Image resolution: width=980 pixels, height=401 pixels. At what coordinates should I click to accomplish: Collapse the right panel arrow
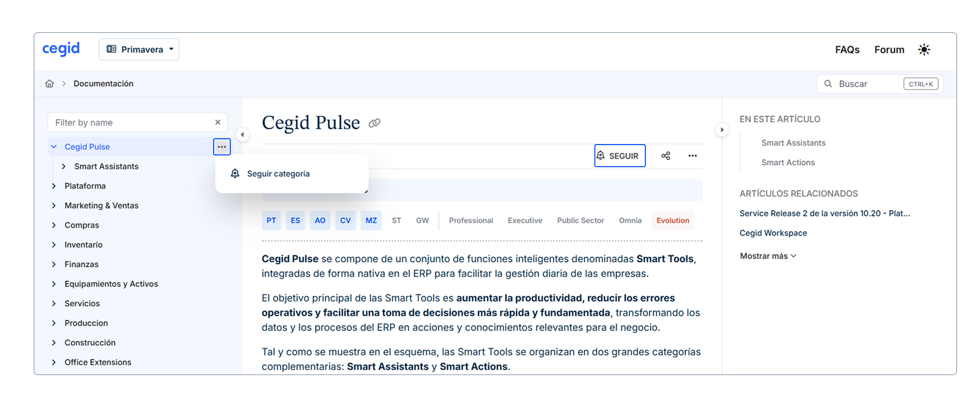[x=722, y=130]
